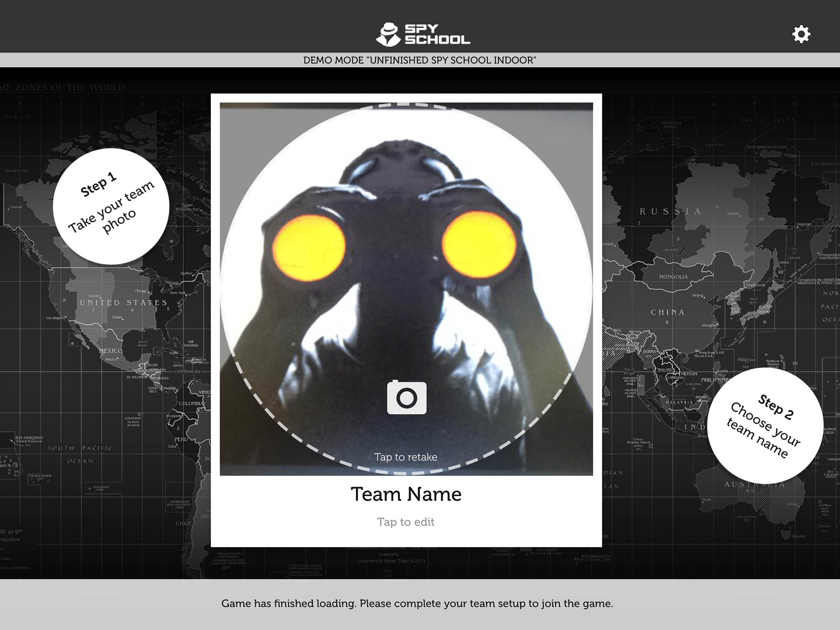840x630 pixels.
Task: Click the "Tap to retake" text
Action: 406,457
